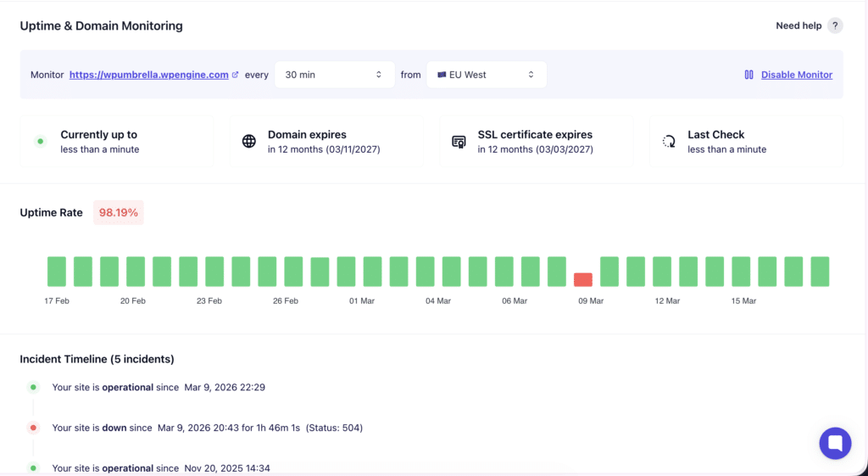The height and width of the screenshot is (476, 868).
Task: Click the green Currently up status dot
Action: (x=40, y=141)
